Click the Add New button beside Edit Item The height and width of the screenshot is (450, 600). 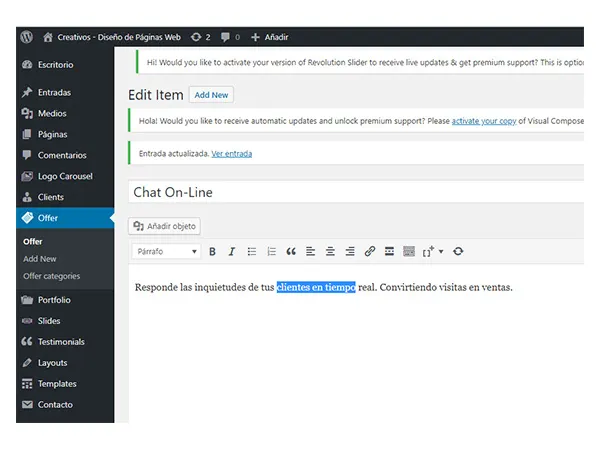coord(211,95)
